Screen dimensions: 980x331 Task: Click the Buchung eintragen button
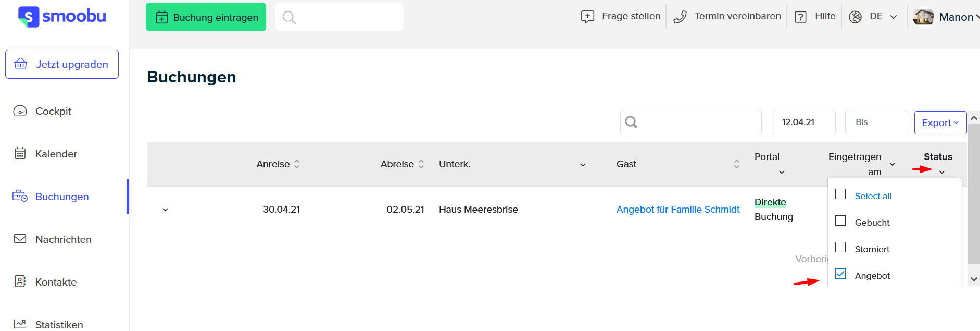pos(206,17)
